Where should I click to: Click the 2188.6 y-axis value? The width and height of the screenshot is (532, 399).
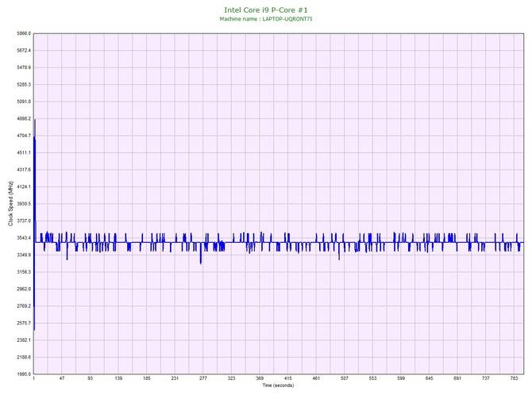coord(24,357)
